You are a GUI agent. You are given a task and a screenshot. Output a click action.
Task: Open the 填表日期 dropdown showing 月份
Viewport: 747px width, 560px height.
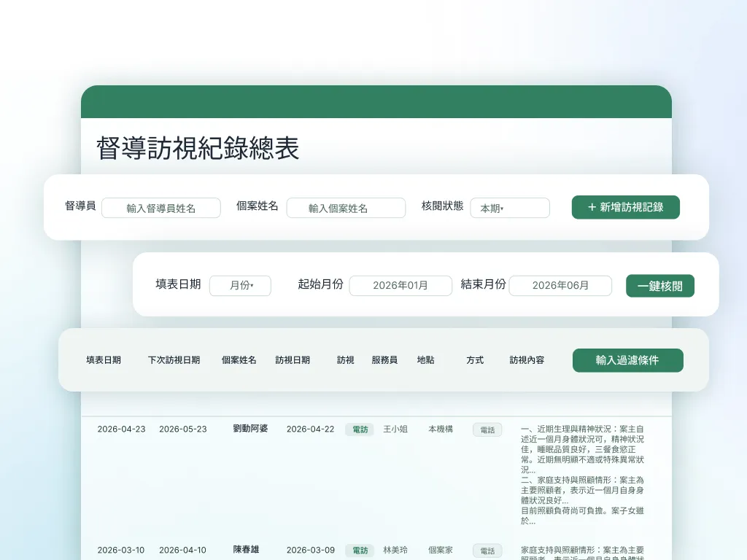tap(240, 286)
